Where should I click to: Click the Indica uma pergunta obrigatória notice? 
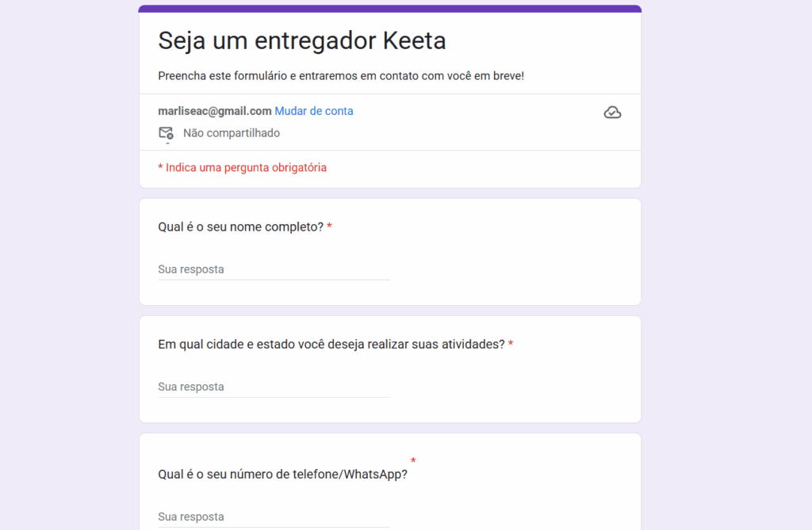coord(243,168)
